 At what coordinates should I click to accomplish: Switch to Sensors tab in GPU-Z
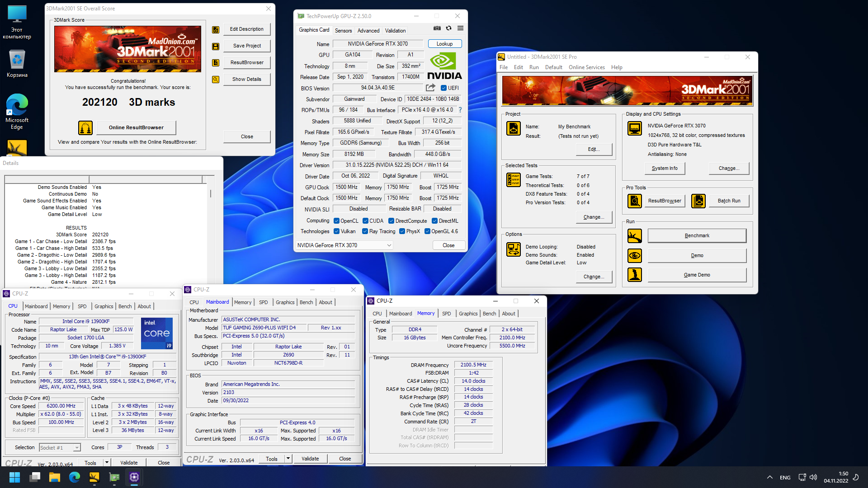(x=343, y=31)
